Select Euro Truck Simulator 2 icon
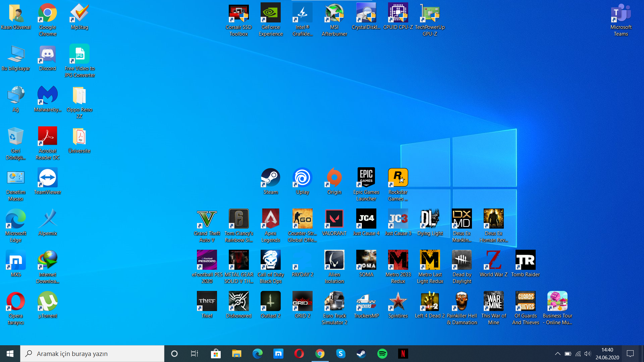644x362 pixels. (334, 308)
